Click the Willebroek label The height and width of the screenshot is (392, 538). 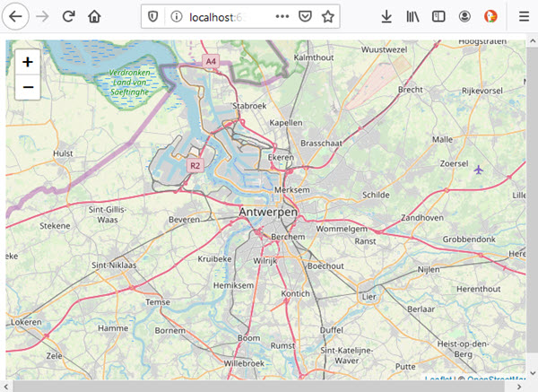[244, 363]
